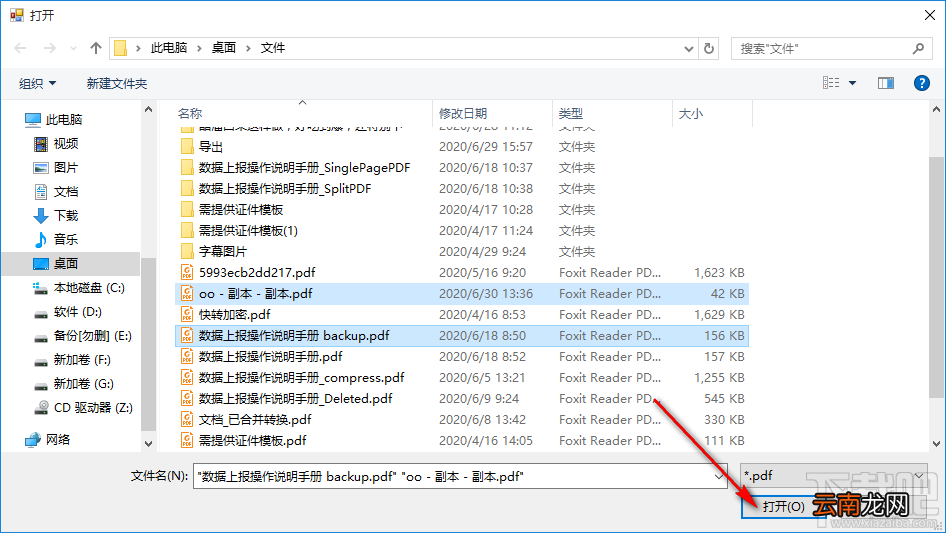Open the 组织 menu

(37, 83)
